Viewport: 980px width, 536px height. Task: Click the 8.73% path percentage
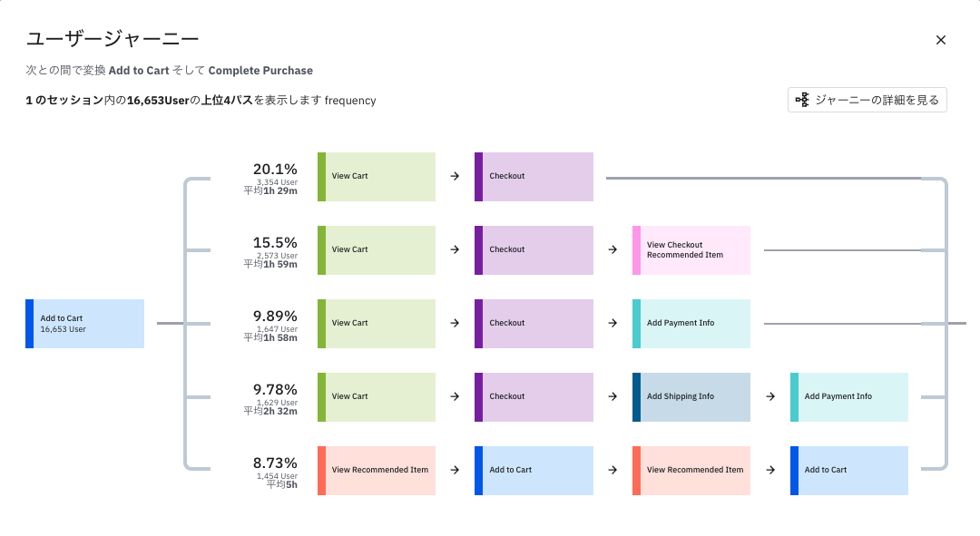coord(275,463)
